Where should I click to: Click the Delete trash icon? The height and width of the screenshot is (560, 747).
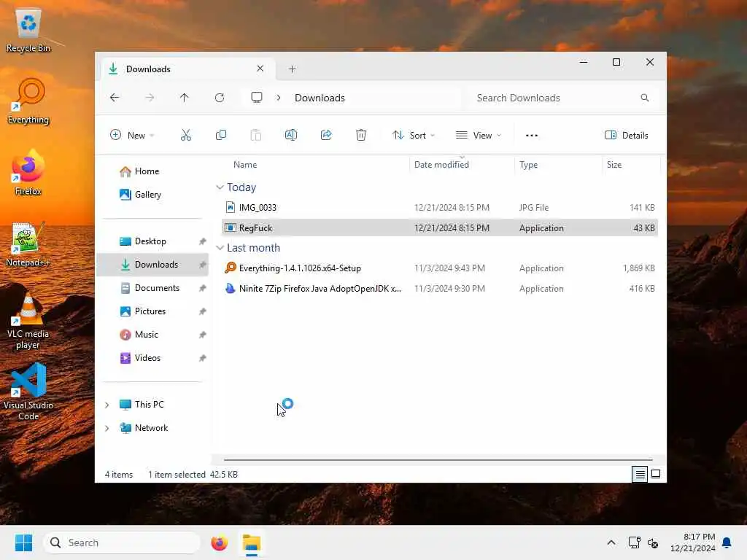point(361,135)
